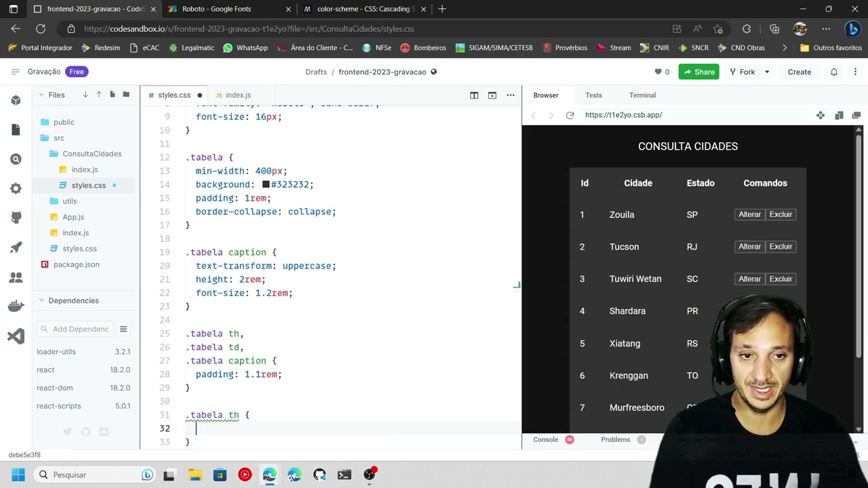Click the split editor layout icon
Image resolution: width=868 pixels, height=488 pixels.
[474, 95]
